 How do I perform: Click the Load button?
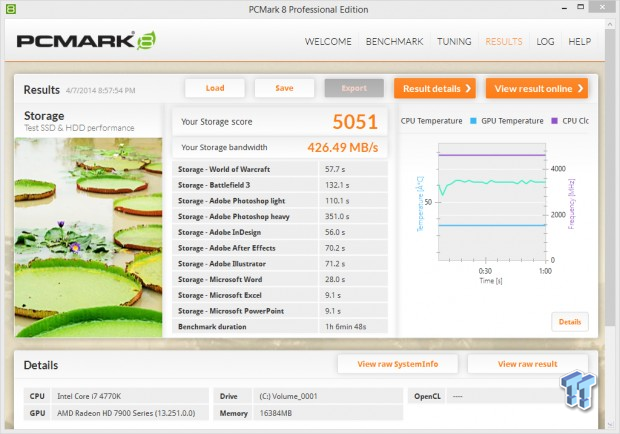coord(215,88)
